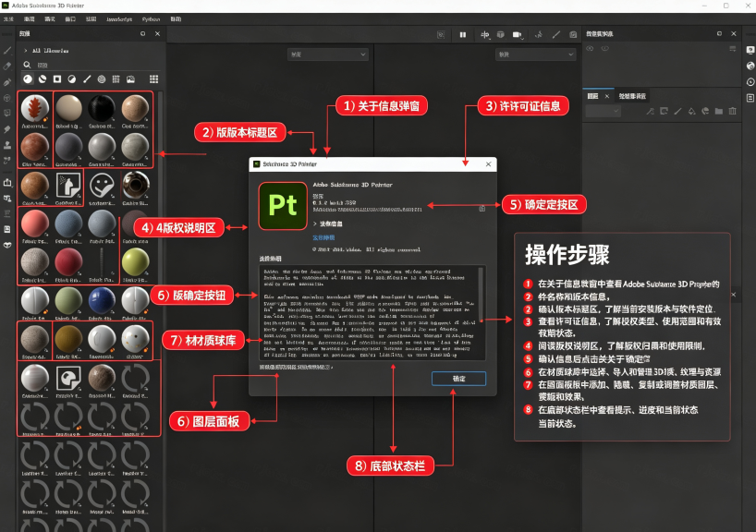Open the blend mode dropdown in layers panel
Viewport: 756px width, 532px height.
click(x=603, y=112)
